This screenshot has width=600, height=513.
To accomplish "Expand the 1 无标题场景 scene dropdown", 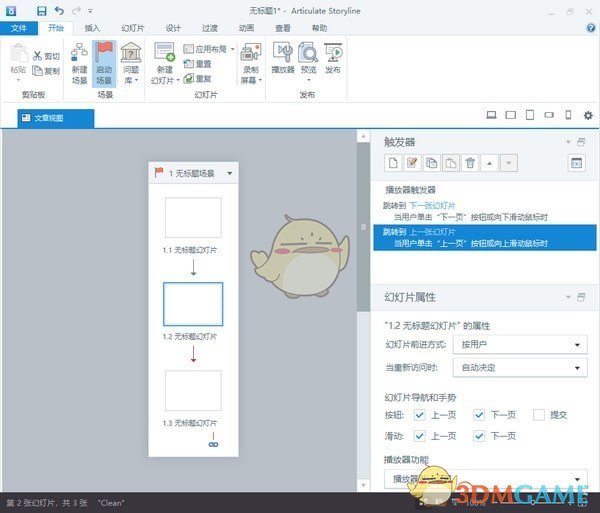I will (230, 173).
